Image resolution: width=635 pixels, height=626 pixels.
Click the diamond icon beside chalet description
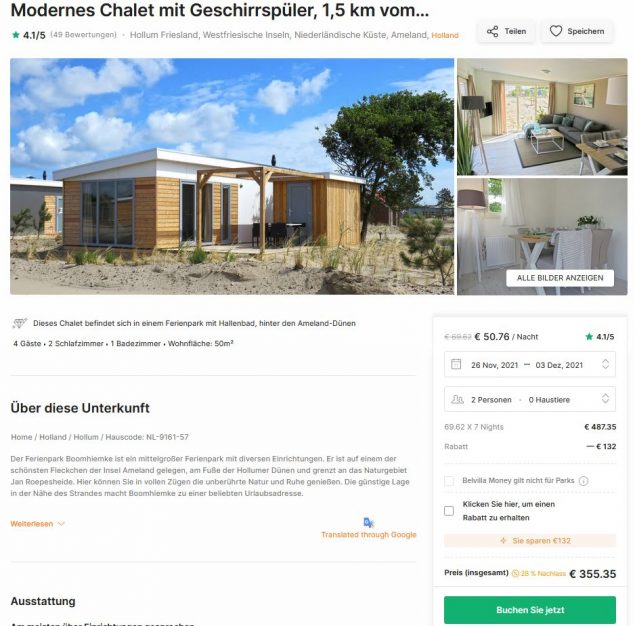pos(19,323)
